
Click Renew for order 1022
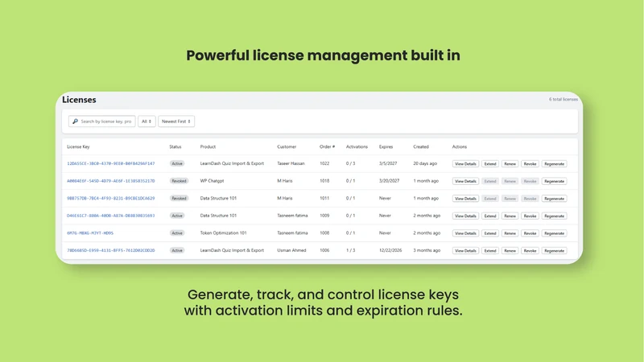[x=510, y=164]
